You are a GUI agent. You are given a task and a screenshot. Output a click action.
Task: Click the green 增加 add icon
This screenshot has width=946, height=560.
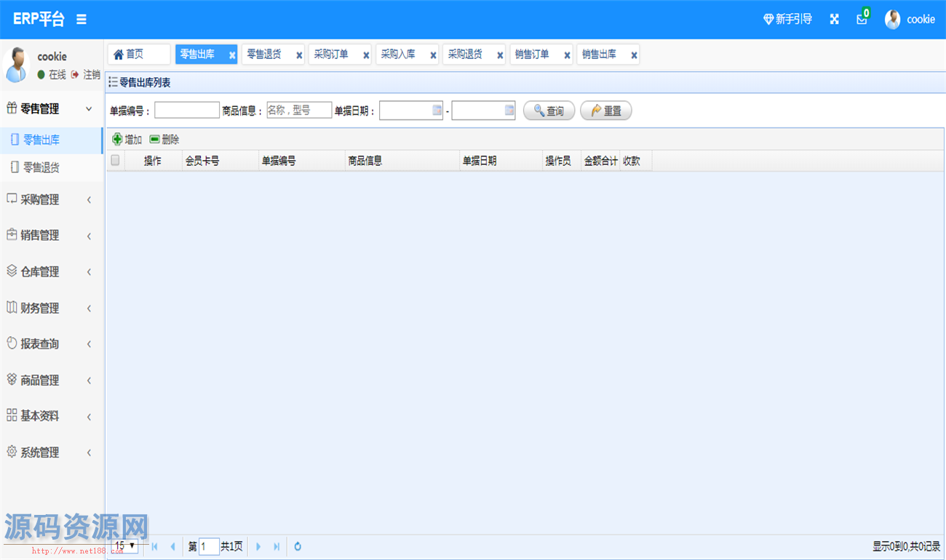click(117, 140)
